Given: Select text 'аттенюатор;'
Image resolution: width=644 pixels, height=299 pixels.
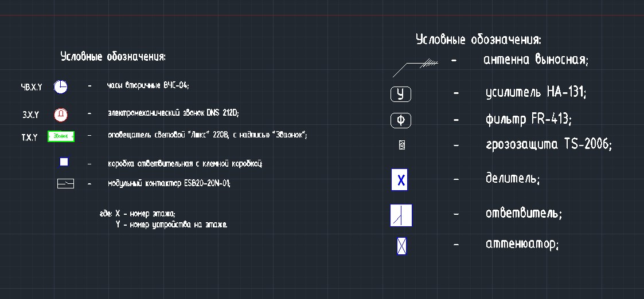Looking at the screenshot, I should [x=522, y=245].
